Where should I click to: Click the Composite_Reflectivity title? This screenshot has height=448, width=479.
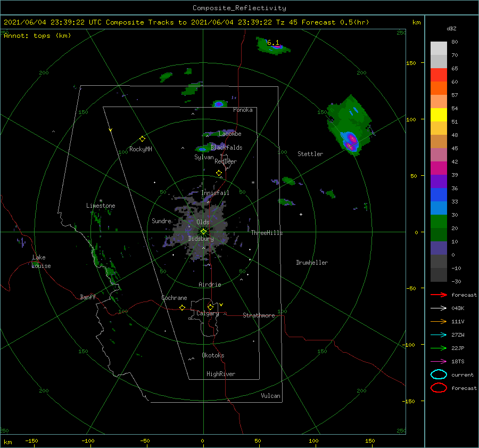tap(240, 8)
